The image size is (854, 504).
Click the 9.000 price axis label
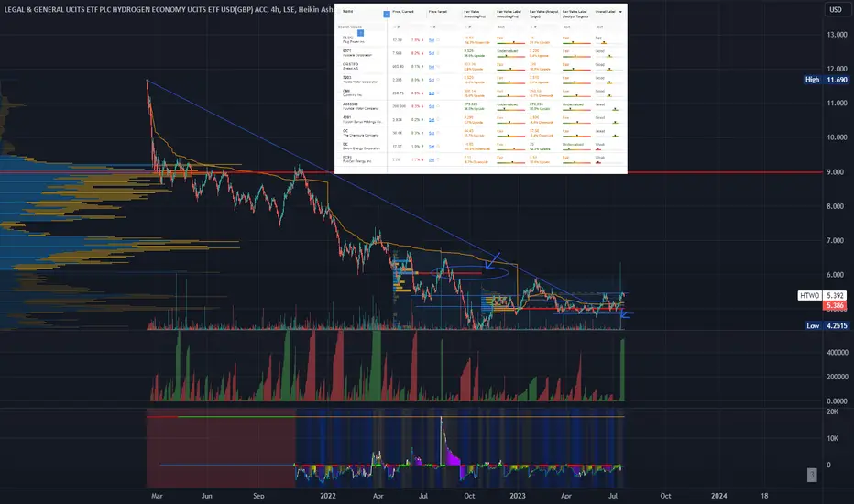pos(836,171)
